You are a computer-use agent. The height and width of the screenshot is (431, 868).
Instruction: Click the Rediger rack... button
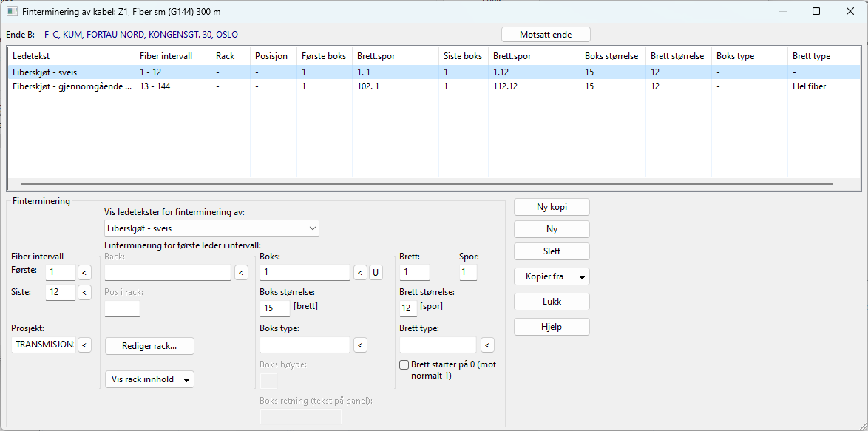click(149, 346)
